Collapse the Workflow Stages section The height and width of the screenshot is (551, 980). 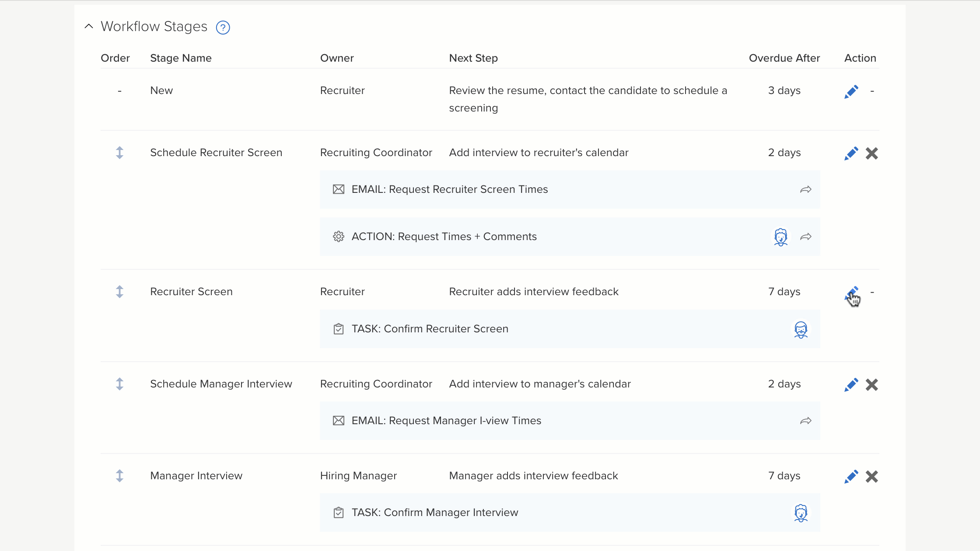pos(87,26)
